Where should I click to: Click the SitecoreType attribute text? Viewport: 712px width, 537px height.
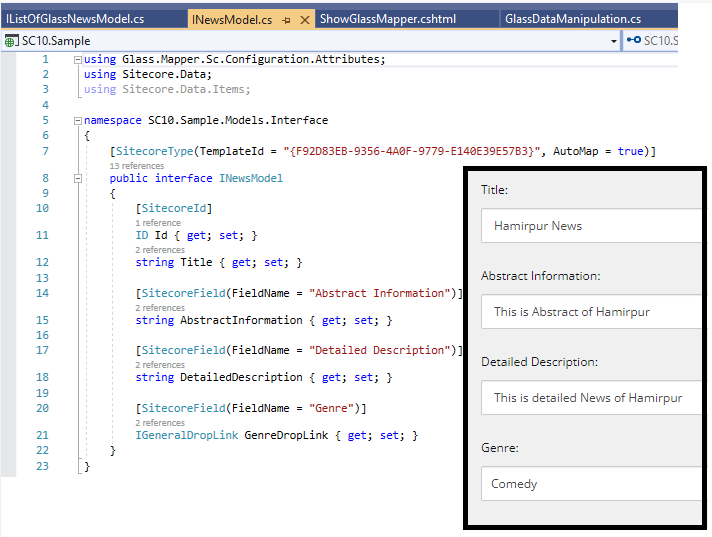[x=154, y=151]
